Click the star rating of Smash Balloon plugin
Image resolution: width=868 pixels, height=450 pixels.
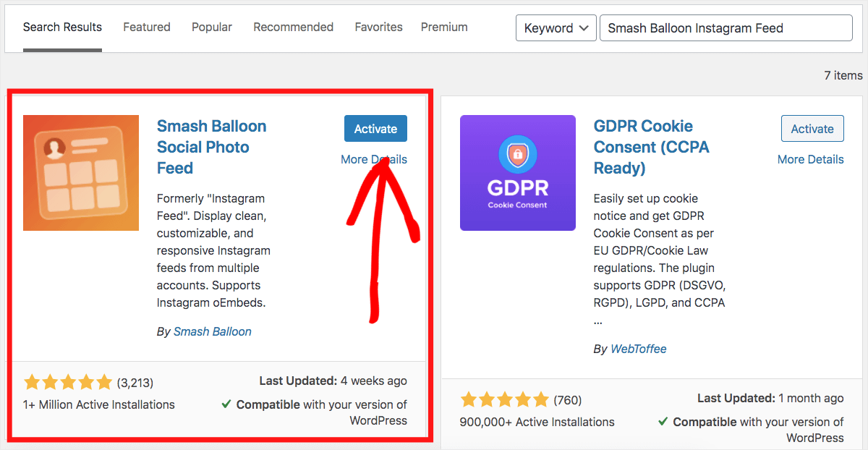coord(68,382)
